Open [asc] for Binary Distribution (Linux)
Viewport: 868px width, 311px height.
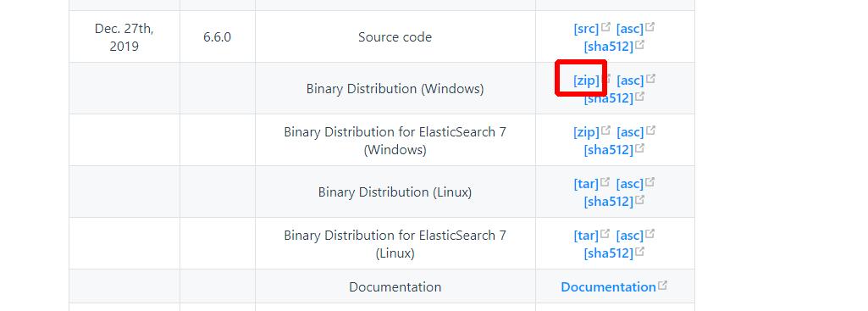[630, 184]
